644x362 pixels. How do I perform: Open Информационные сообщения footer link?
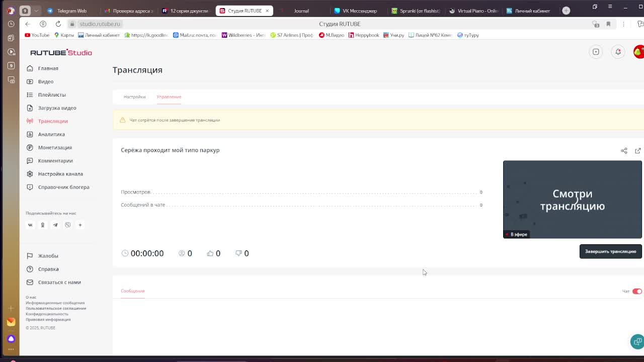tap(55, 303)
